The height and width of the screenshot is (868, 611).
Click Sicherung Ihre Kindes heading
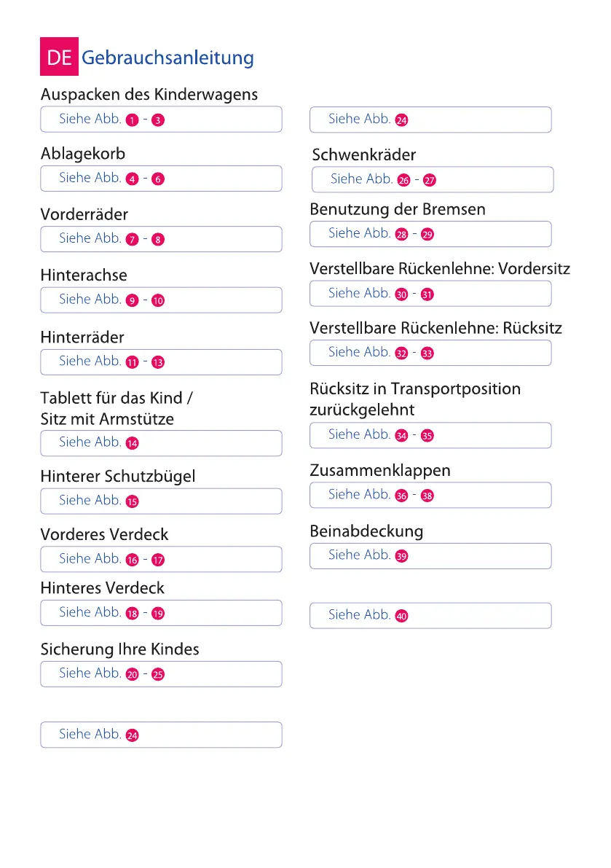[119, 649]
